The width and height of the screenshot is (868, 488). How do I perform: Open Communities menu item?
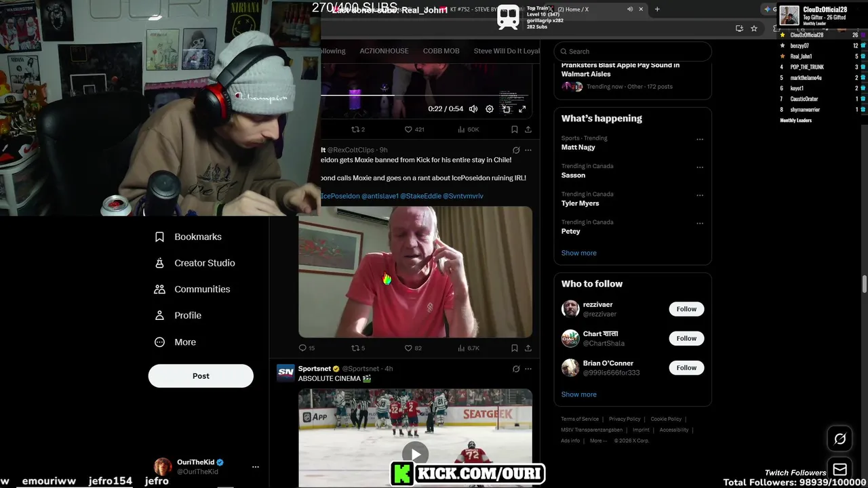[x=193, y=289]
